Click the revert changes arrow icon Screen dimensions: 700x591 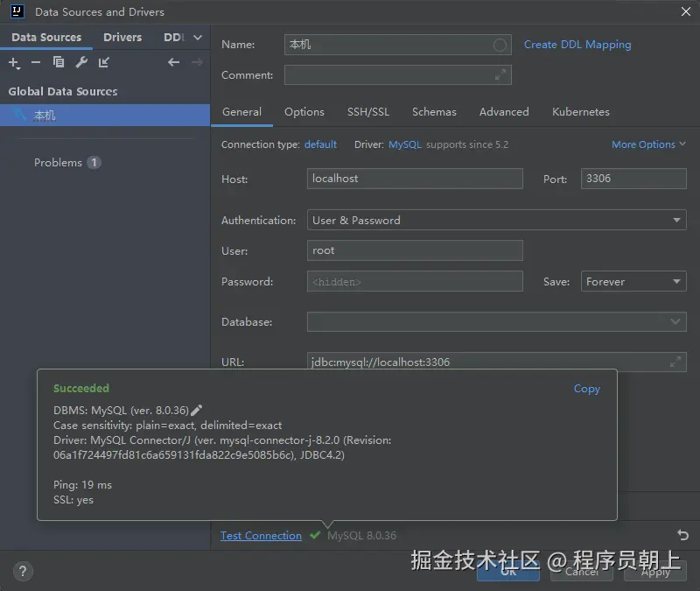click(x=682, y=535)
